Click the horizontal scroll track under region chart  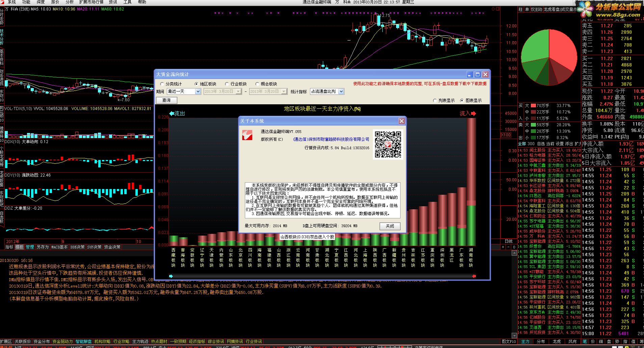(323, 276)
